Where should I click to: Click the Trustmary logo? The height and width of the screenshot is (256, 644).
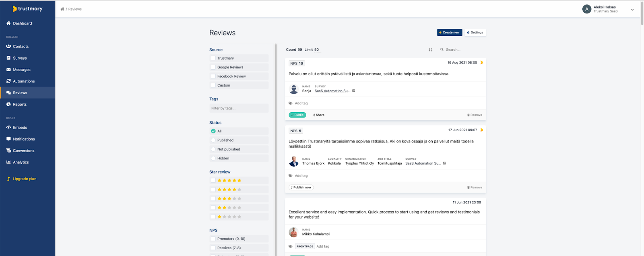click(27, 8)
